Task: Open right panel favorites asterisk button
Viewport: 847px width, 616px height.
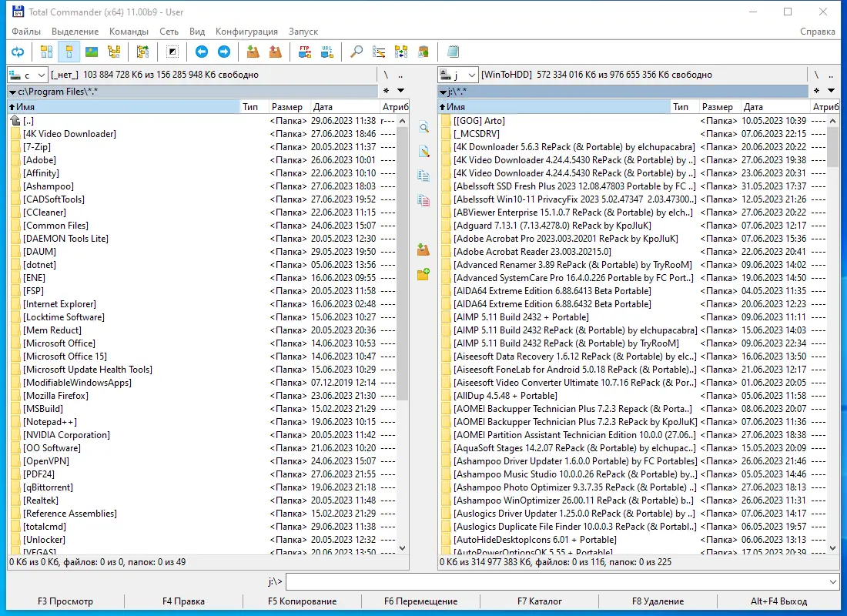Action: click(x=817, y=91)
